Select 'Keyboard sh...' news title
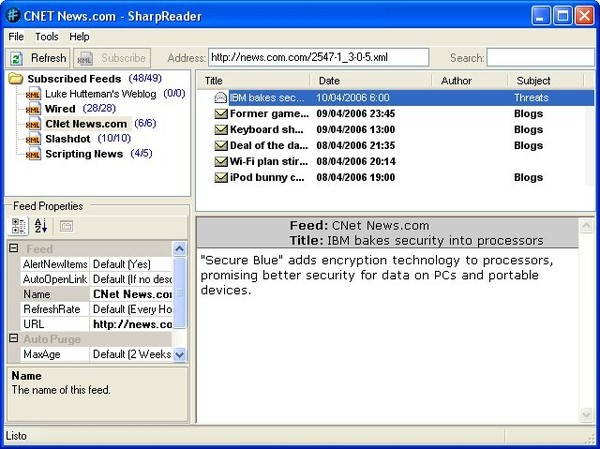Image resolution: width=600 pixels, height=449 pixels. click(266, 130)
